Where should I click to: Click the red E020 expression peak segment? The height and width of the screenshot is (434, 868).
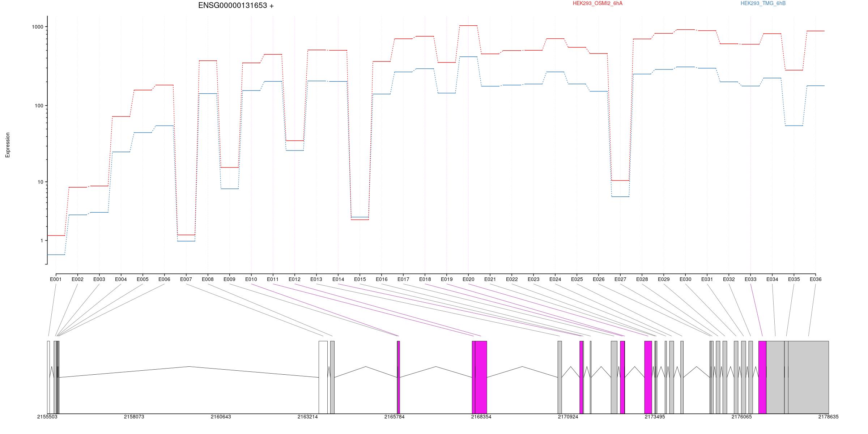click(468, 26)
